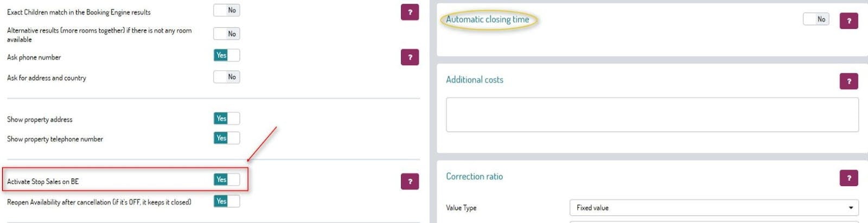The height and width of the screenshot is (223, 868).
Task: Disable Activate Stop Sales on BE
Action: point(227,180)
